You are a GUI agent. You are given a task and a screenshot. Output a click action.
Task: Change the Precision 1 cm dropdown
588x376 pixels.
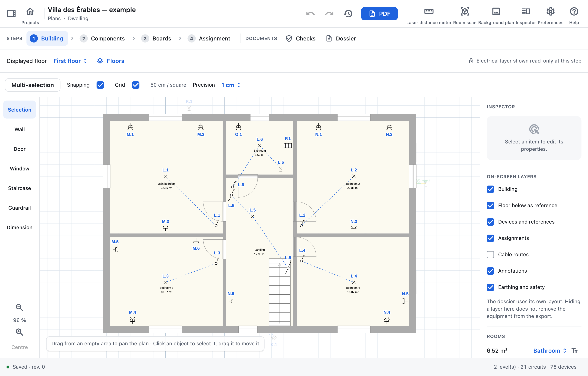[x=231, y=85]
